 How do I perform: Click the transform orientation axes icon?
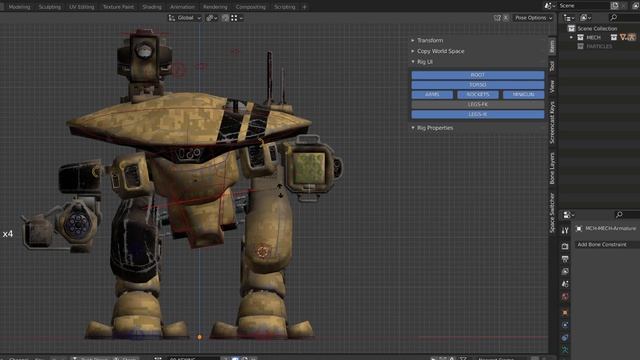(x=172, y=18)
